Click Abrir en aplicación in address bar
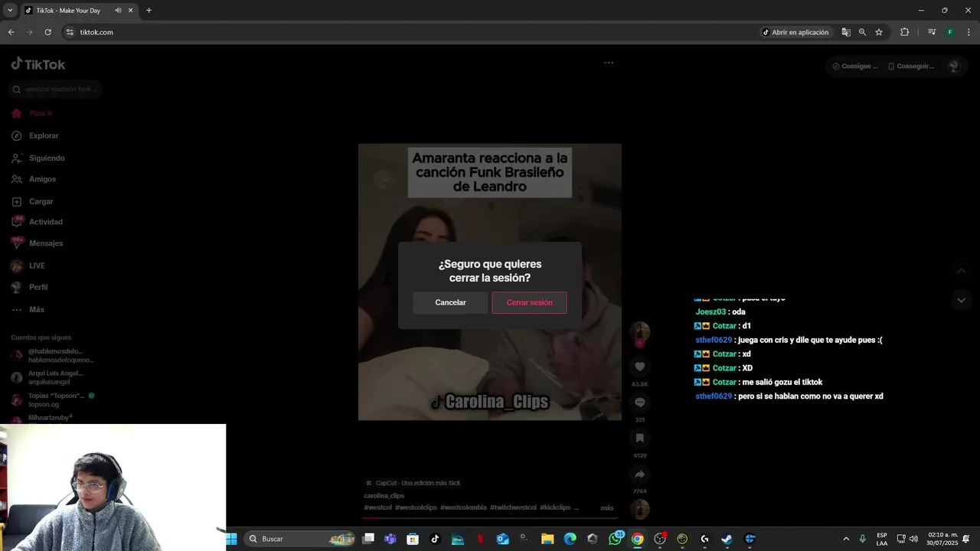 click(795, 32)
